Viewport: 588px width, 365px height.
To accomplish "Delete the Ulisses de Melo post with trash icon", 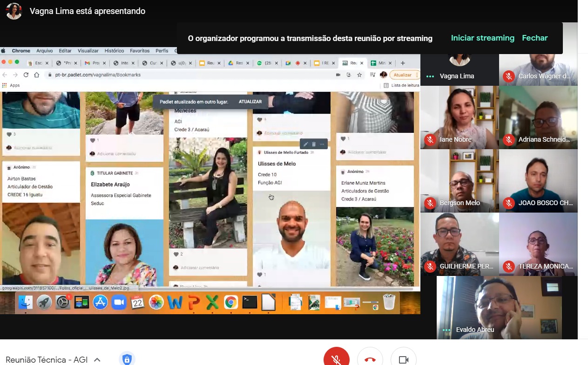I will (x=314, y=144).
